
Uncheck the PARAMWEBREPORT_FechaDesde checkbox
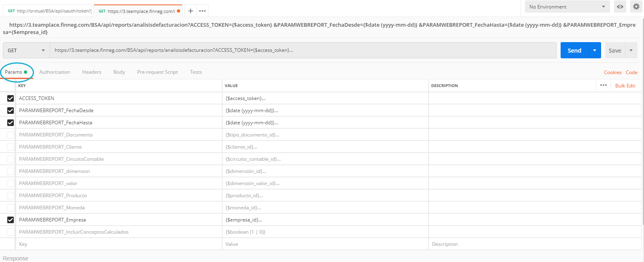tap(11, 111)
